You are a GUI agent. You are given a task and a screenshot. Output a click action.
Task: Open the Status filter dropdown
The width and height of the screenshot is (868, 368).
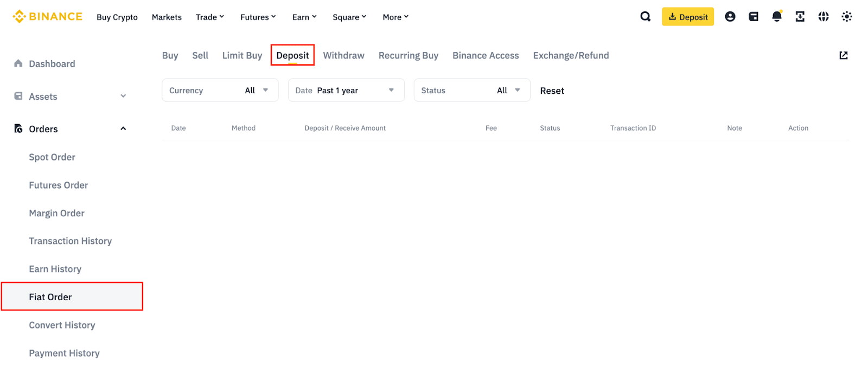[471, 91]
